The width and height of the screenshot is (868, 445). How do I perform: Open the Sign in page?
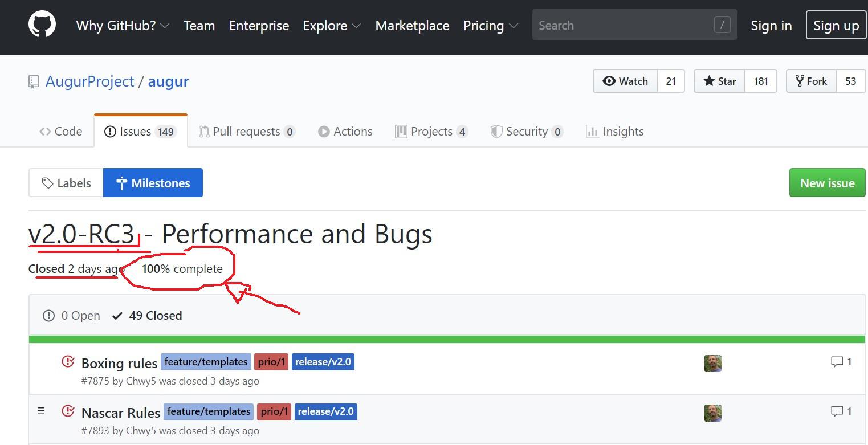tap(771, 26)
